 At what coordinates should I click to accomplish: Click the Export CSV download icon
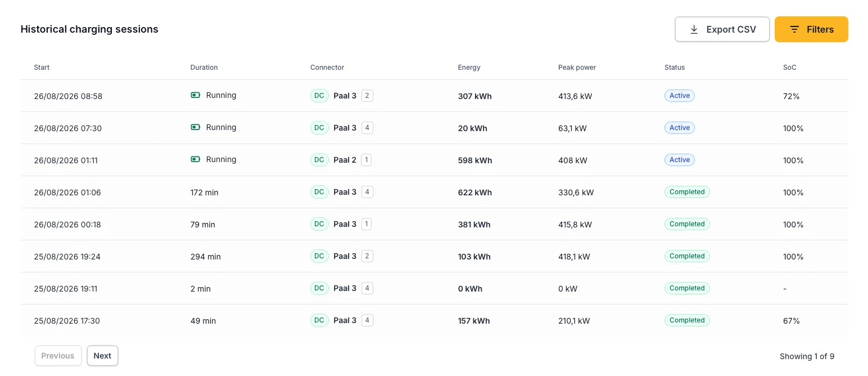point(694,29)
